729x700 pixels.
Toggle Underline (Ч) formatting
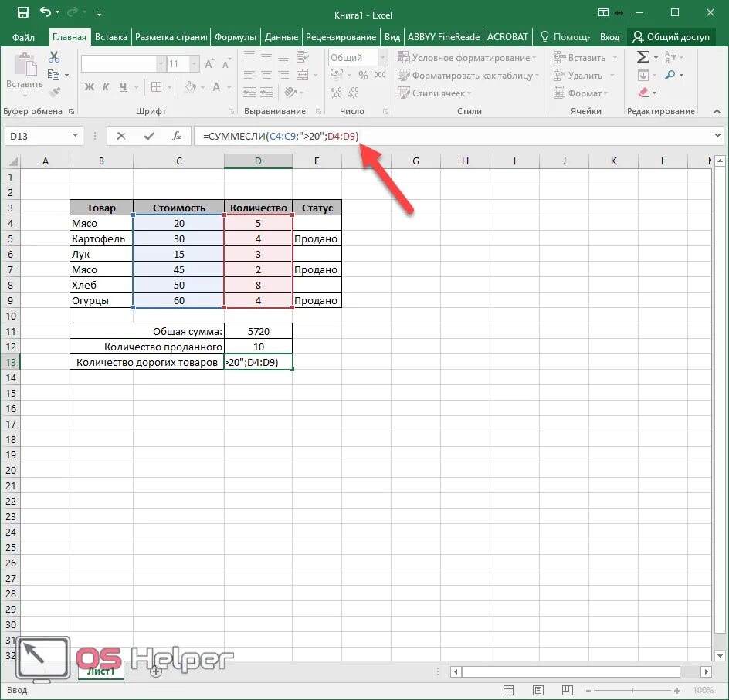point(124,87)
